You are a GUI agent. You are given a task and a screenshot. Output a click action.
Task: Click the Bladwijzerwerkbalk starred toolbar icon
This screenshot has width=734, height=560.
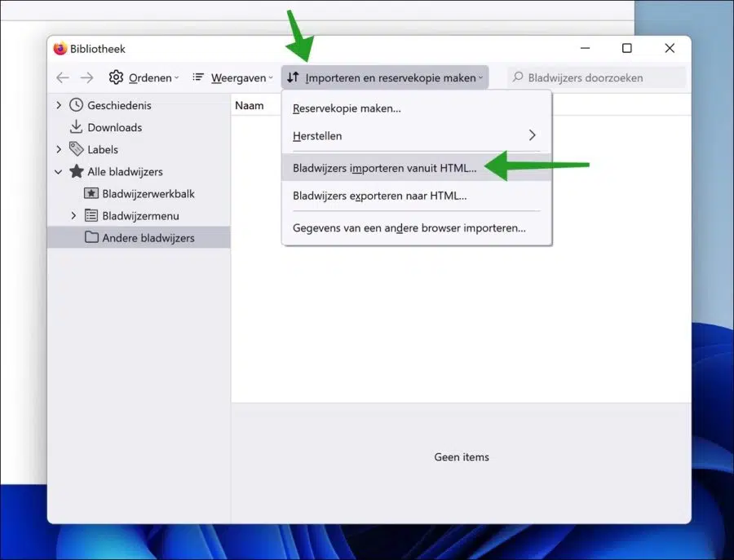point(91,193)
